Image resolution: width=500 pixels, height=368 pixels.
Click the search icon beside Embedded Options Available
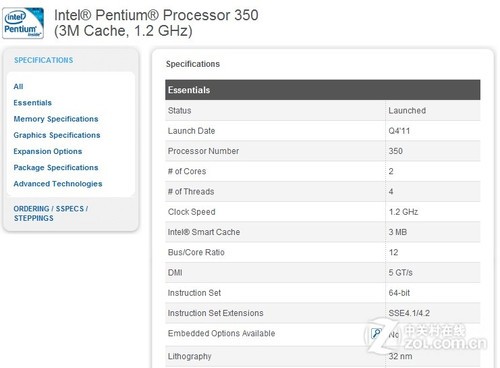376,333
